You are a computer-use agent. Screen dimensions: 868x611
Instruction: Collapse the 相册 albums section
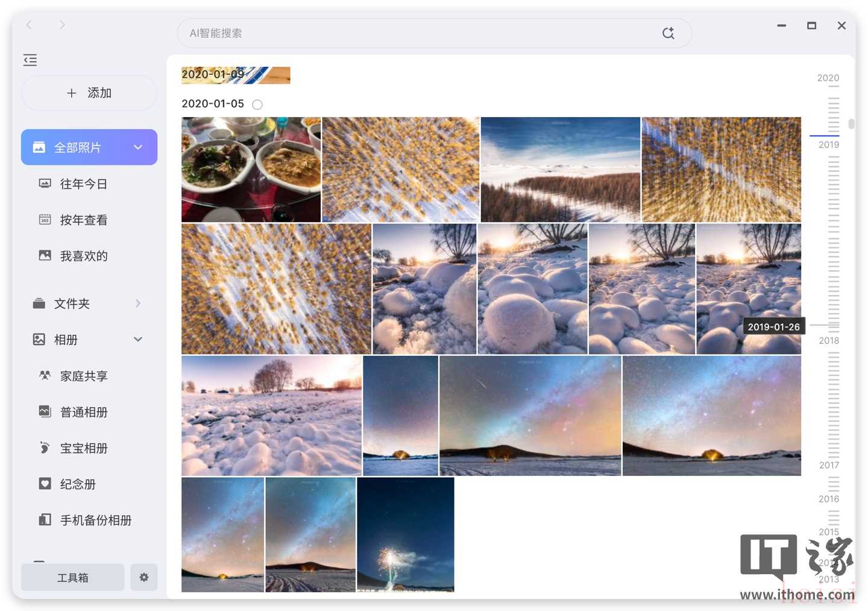point(138,340)
